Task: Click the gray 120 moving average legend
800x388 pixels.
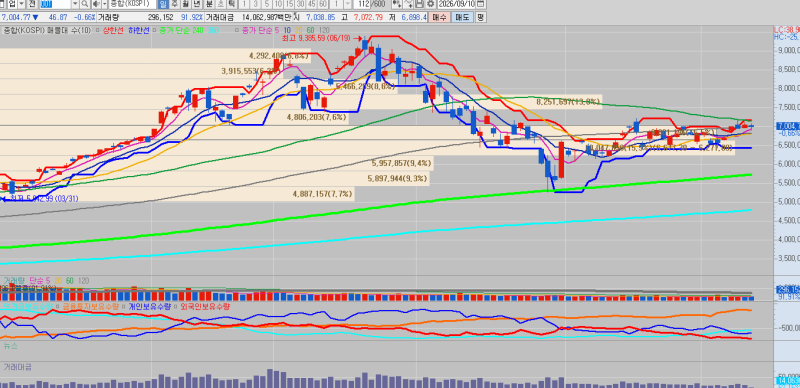Action: [323, 30]
